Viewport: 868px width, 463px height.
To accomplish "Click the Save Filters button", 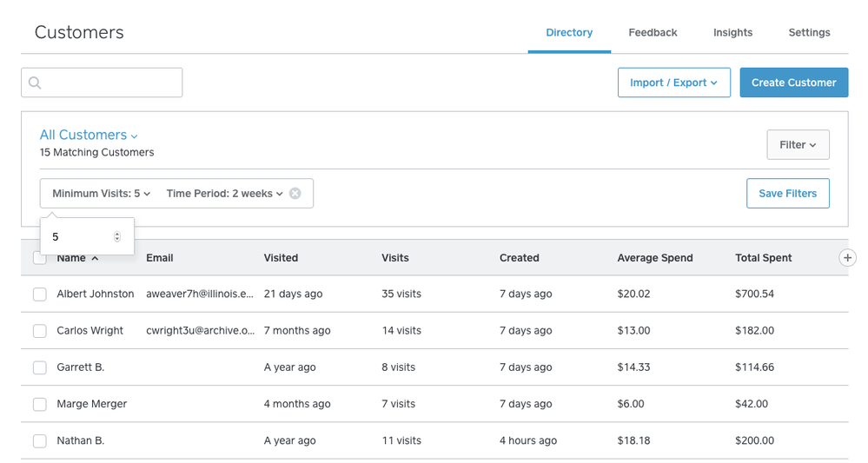I will (787, 194).
